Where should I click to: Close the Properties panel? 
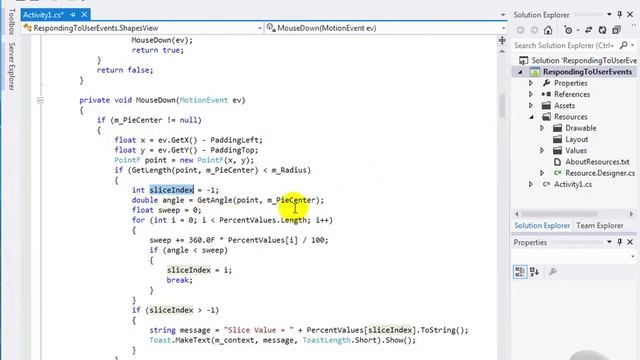point(630,242)
